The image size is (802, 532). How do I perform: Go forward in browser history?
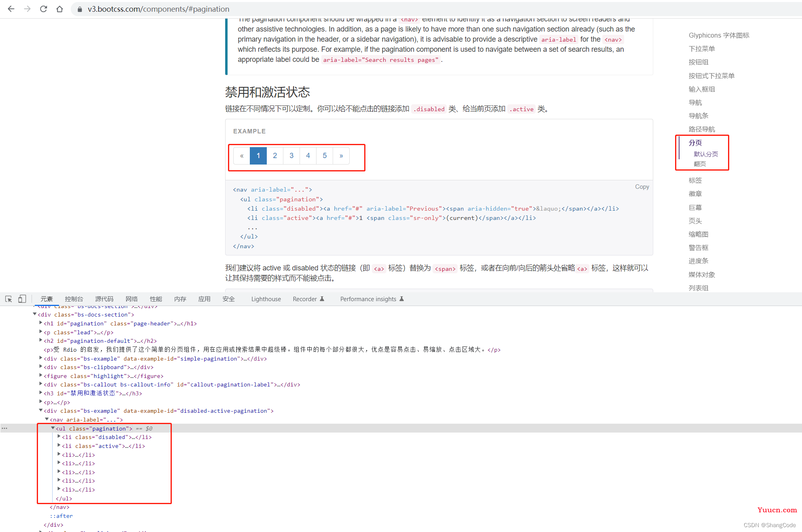(x=27, y=9)
